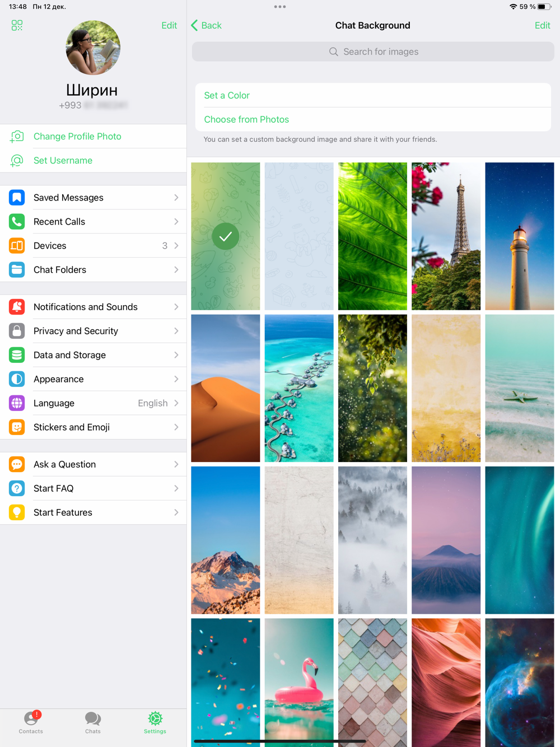Click the Devices icon
560x747 pixels.
pos(17,246)
